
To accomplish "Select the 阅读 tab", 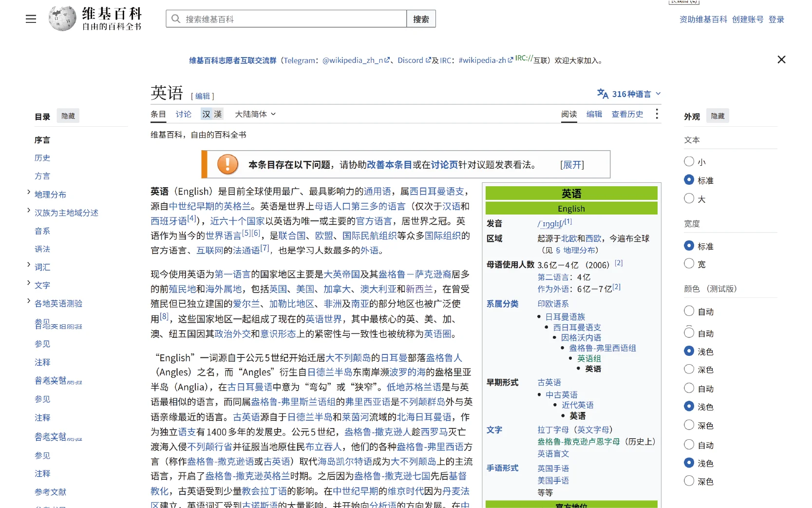I will pyautogui.click(x=569, y=114).
